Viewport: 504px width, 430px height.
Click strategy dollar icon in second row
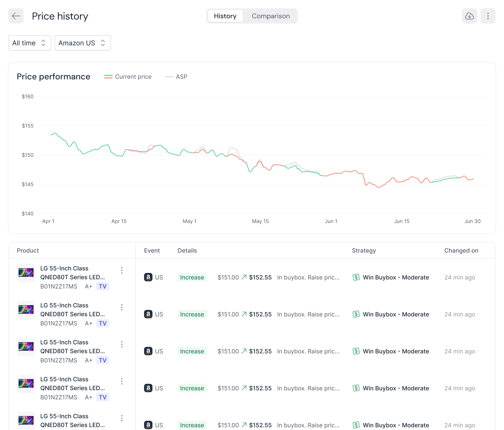pyautogui.click(x=356, y=314)
